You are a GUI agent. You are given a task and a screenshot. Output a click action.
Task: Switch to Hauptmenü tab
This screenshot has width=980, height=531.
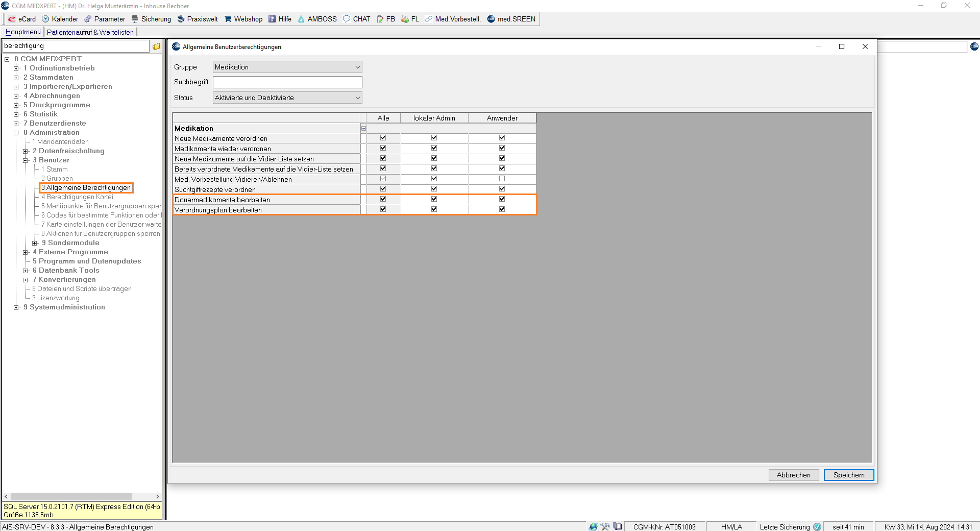(23, 32)
